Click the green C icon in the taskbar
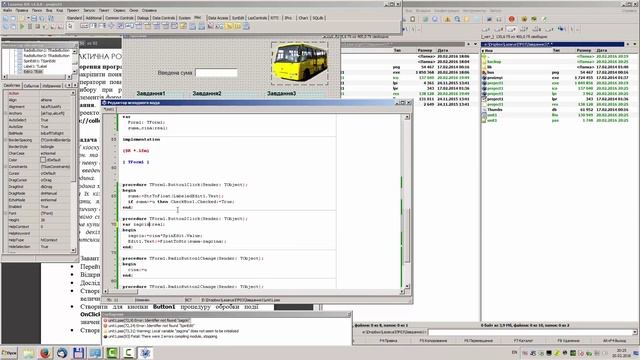Image resolution: width=640 pixels, height=360 pixels. tap(112, 353)
